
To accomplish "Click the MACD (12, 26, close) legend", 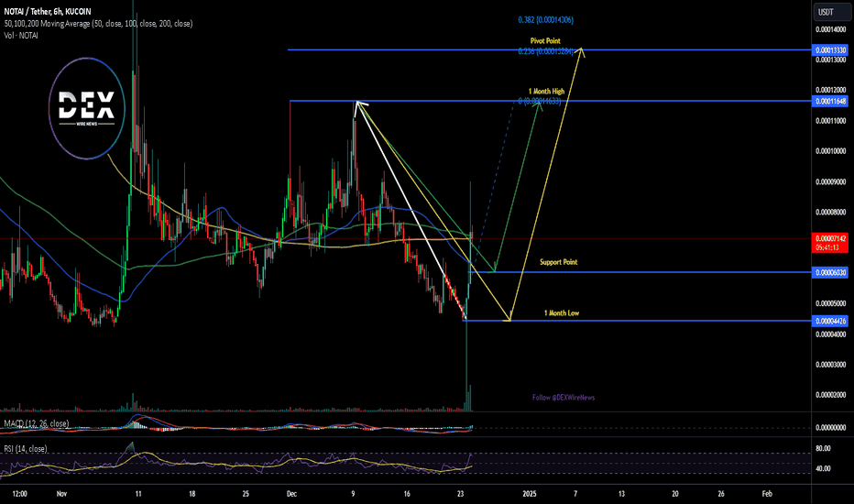I will tap(37, 423).
